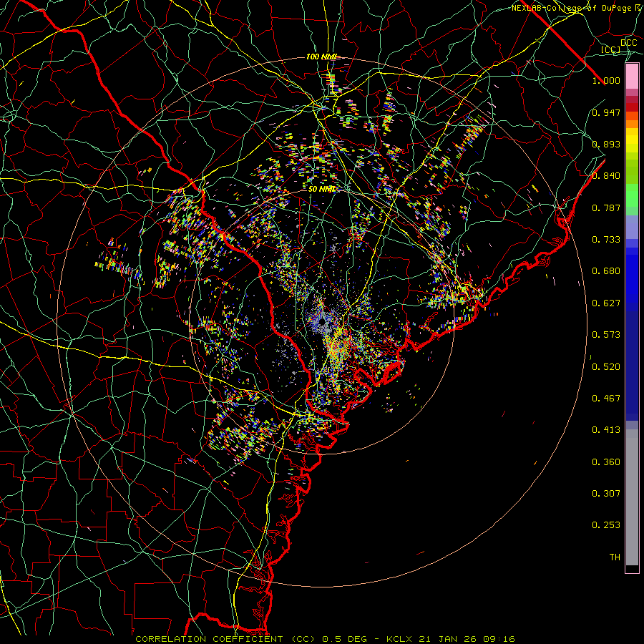Click the 50 NMI range ring label

[x=321, y=189]
